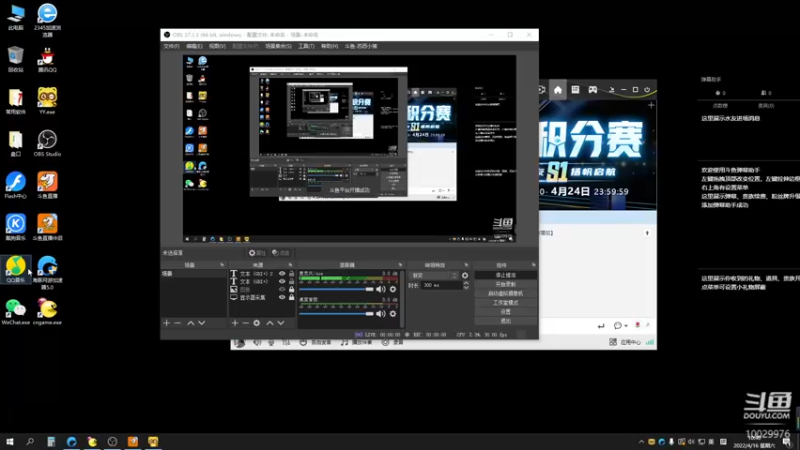Show hidden system tray icons with the chevron
Viewport: 800px width, 450px height.
pos(641,442)
